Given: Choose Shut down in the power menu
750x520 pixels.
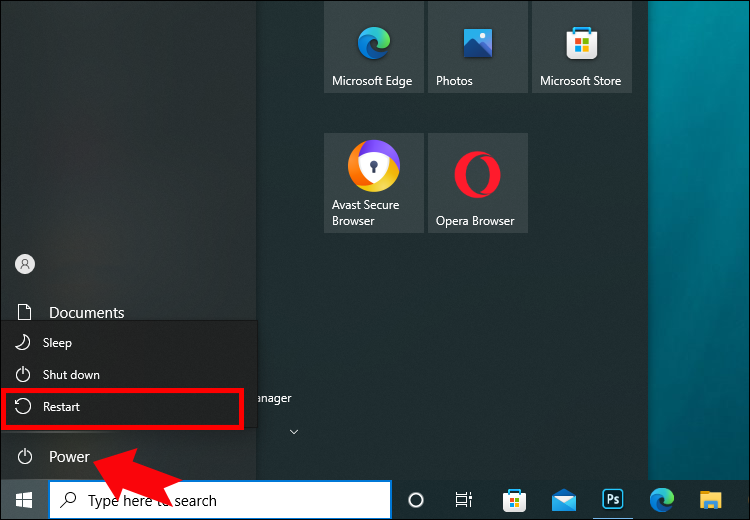Looking at the screenshot, I should (129, 375).
